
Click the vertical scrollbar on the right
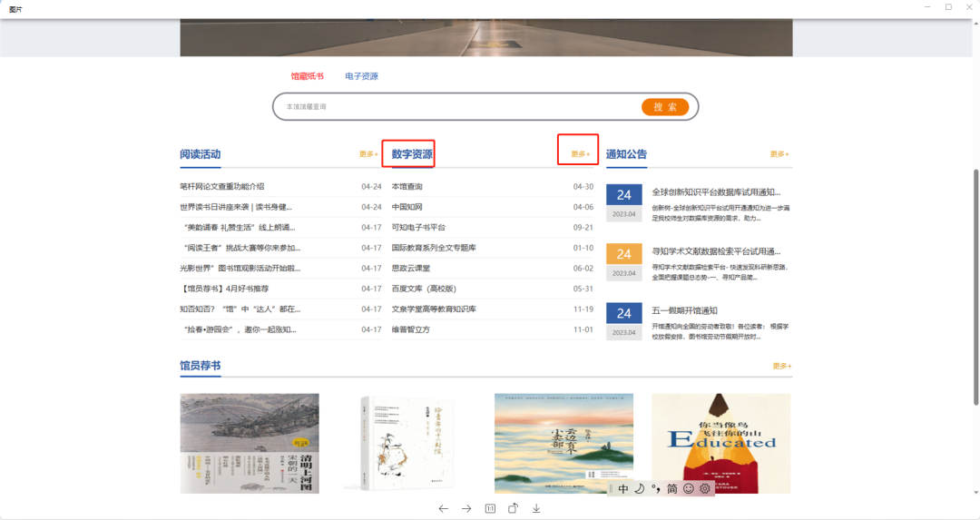coord(975,287)
